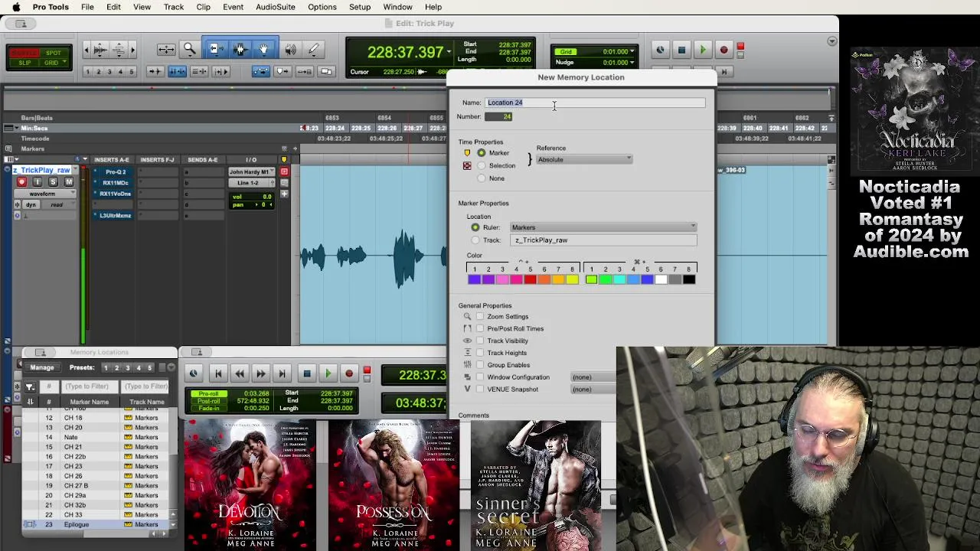Open the Reference Absolute dropdown
Image resolution: width=980 pixels, height=551 pixels.
click(x=584, y=160)
